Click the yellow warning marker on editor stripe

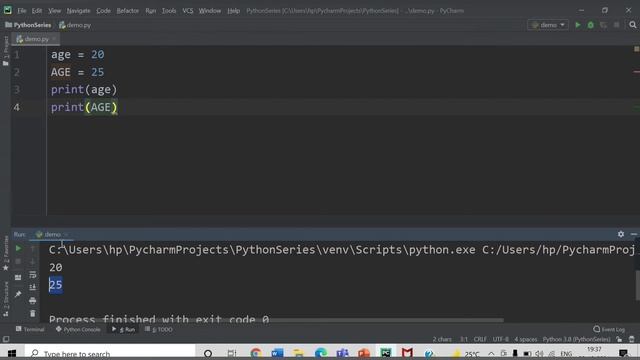(636, 49)
